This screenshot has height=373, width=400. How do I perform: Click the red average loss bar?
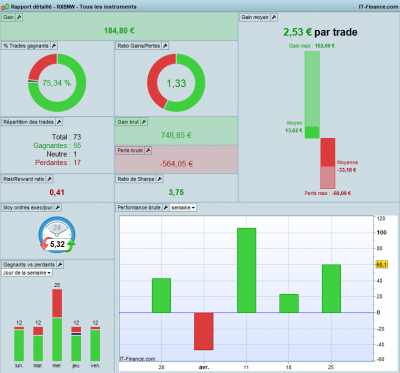click(328, 152)
